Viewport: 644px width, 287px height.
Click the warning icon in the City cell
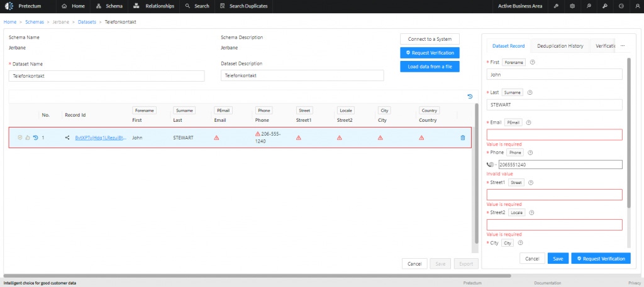pos(380,138)
